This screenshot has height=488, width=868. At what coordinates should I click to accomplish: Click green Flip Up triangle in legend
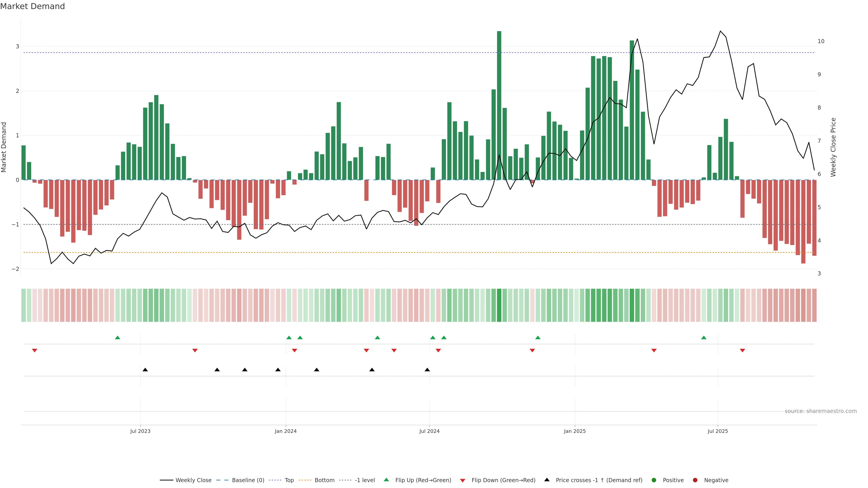(x=387, y=480)
